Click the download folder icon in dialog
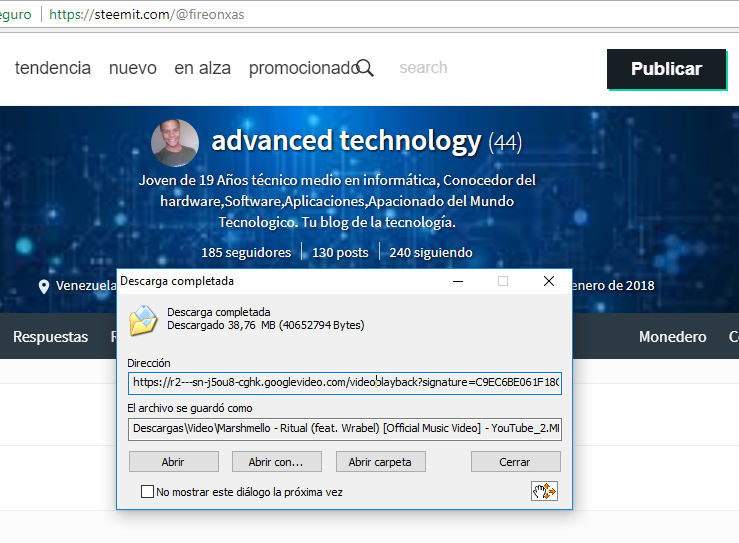 pos(143,320)
